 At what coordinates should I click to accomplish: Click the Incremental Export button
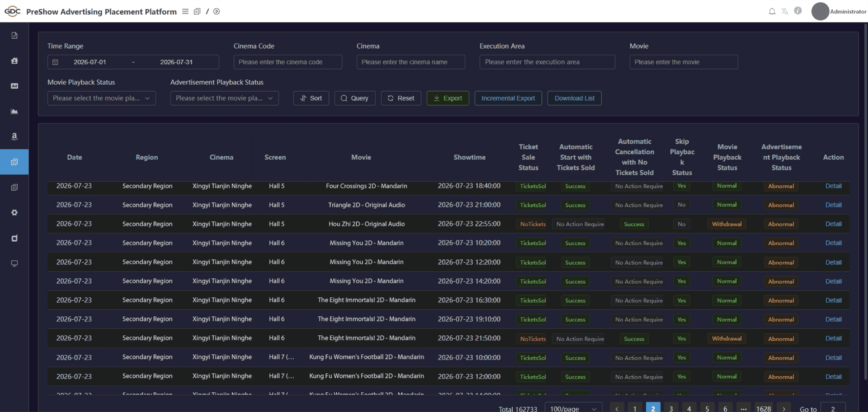508,98
